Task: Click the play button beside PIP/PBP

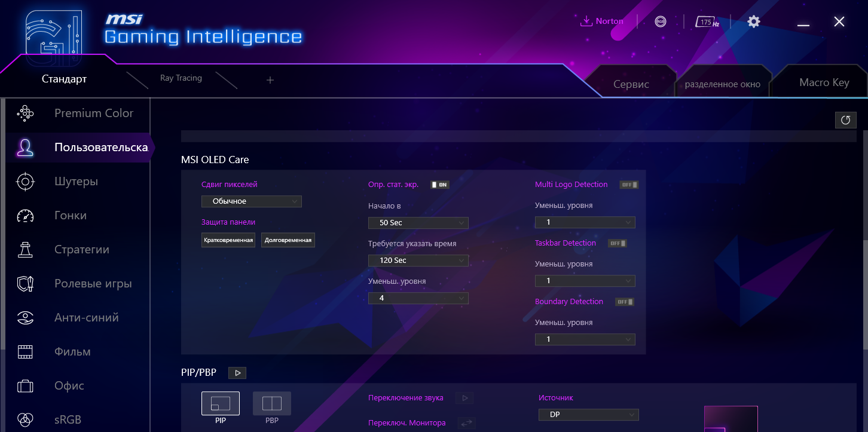Action: 237,373
